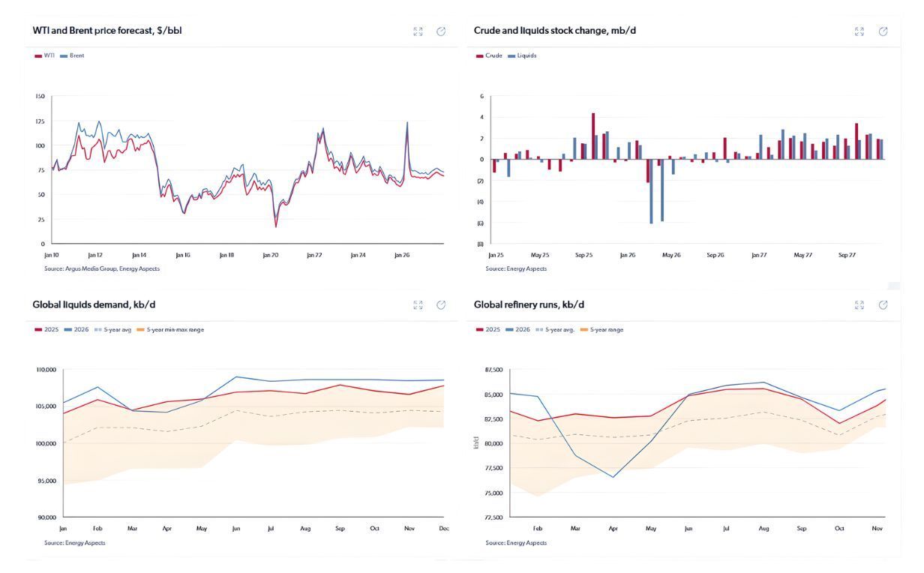
Task: Expand the Global liquids demand chart
Action: coord(418,304)
